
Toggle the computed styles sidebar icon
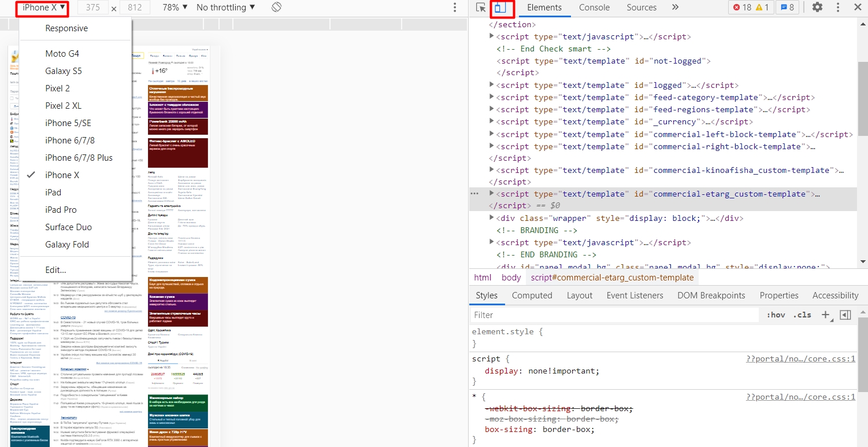click(x=845, y=315)
